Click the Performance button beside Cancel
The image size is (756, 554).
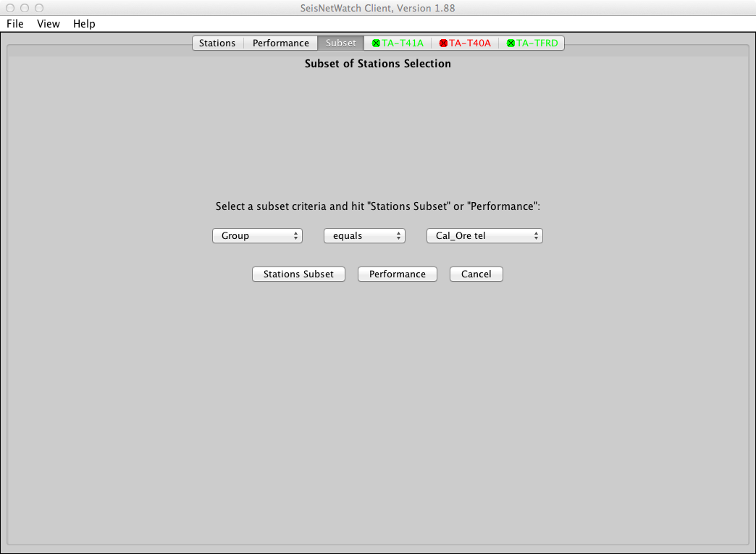coord(398,274)
